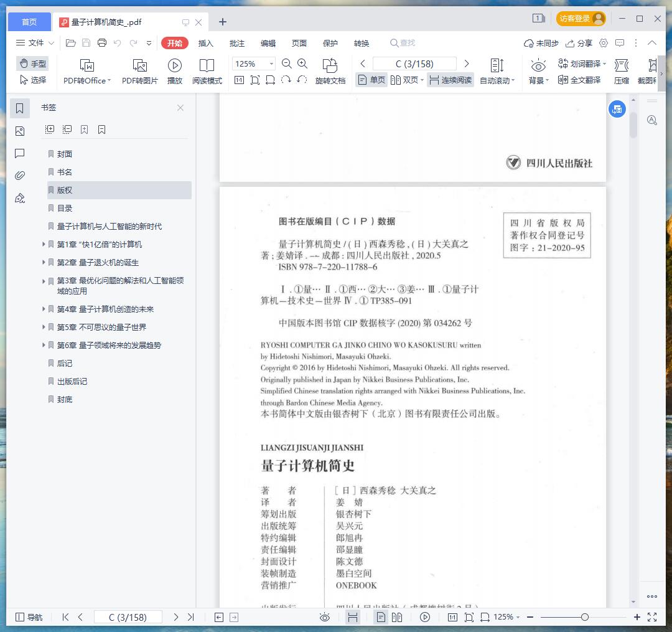Click the page number field C (3/158) in toolbar
672x632 pixels.
point(414,64)
